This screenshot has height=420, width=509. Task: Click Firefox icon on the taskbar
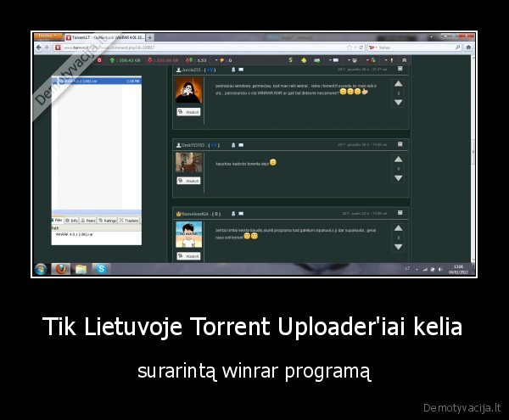(61, 269)
